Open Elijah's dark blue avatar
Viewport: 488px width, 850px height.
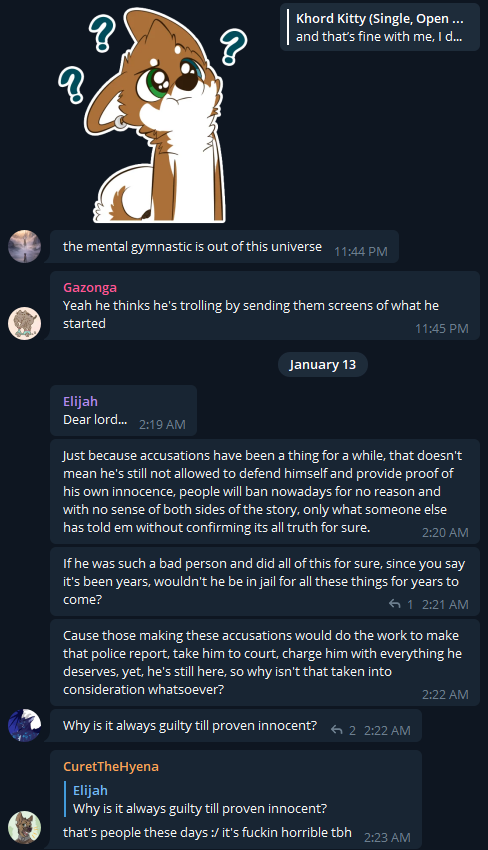tap(24, 725)
